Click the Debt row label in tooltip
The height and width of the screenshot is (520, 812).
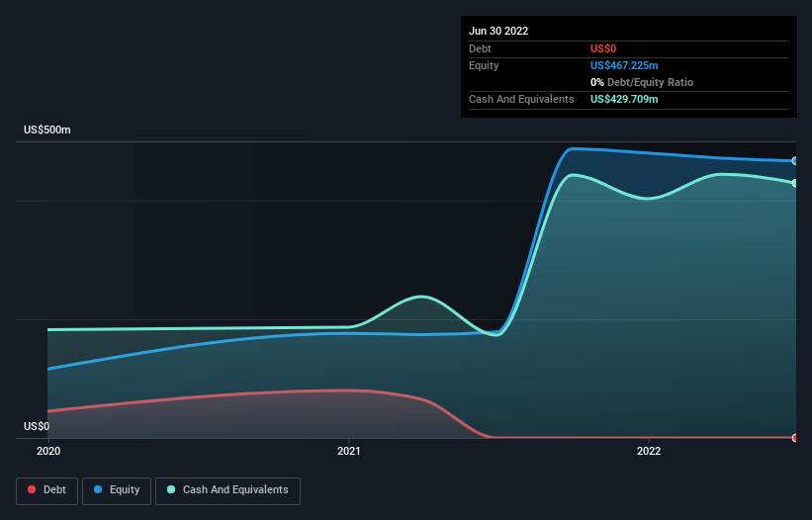tap(480, 48)
